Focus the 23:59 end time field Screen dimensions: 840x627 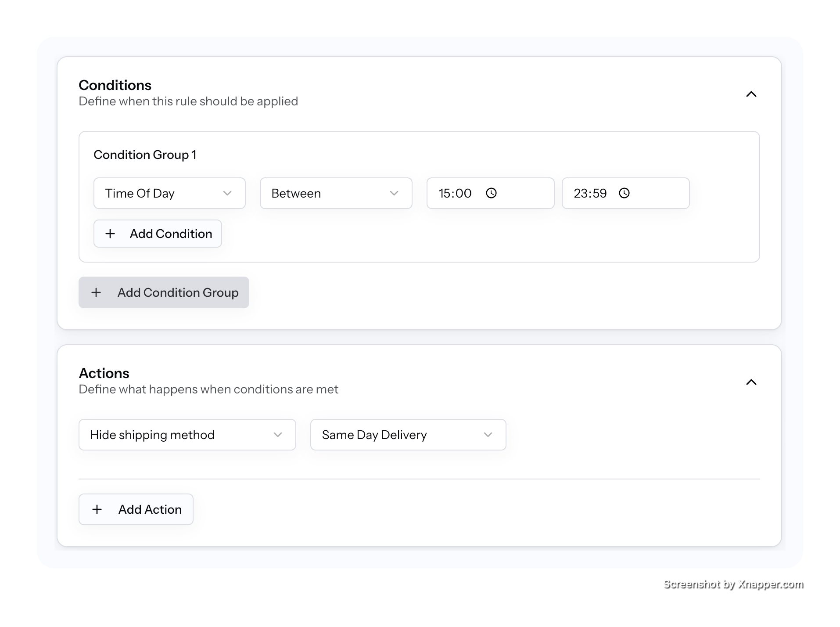pyautogui.click(x=590, y=193)
